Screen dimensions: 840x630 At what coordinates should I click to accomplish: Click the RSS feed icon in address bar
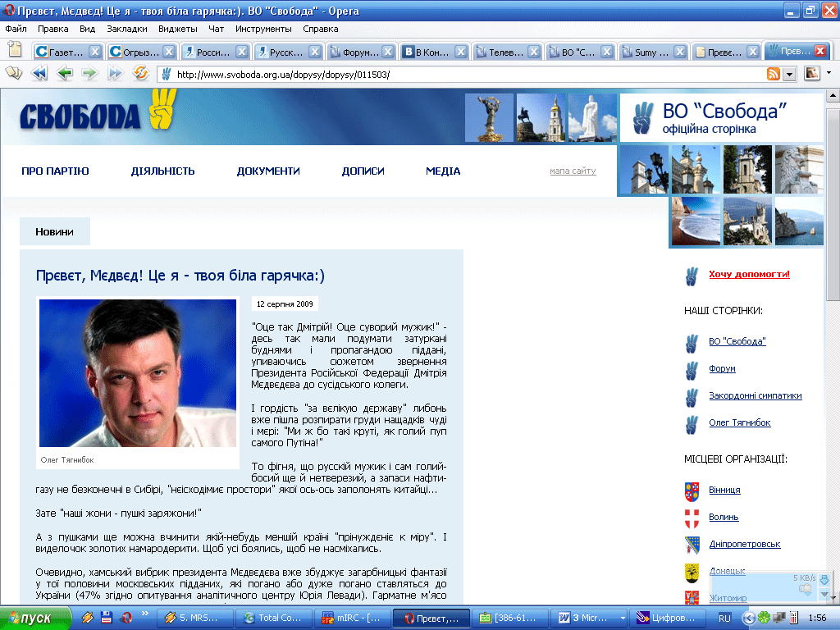[773, 74]
